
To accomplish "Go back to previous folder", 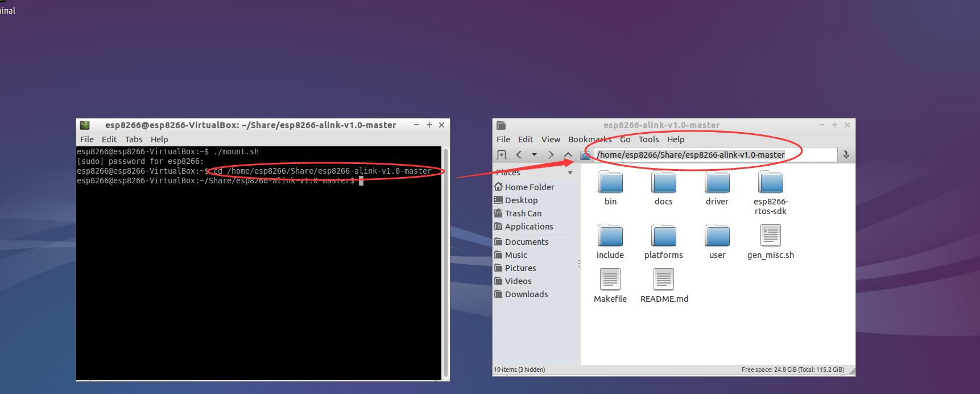I will 519,155.
